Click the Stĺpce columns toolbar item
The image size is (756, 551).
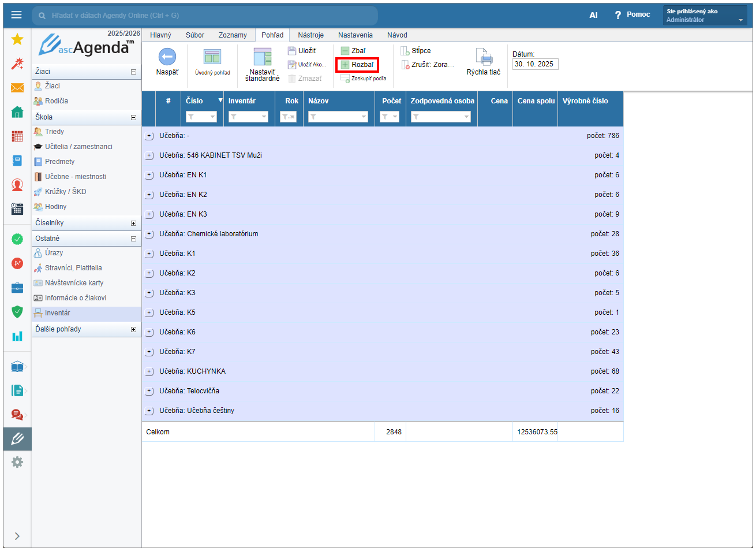click(x=416, y=51)
